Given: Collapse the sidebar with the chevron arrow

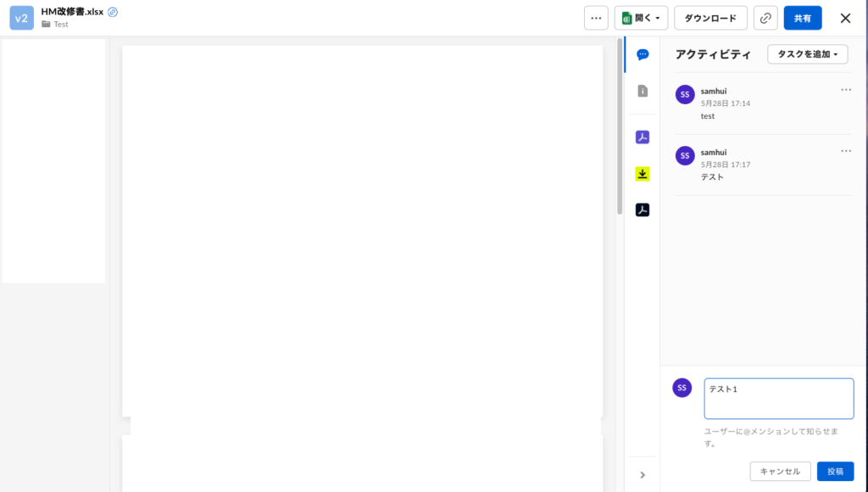Looking at the screenshot, I should click(x=643, y=475).
